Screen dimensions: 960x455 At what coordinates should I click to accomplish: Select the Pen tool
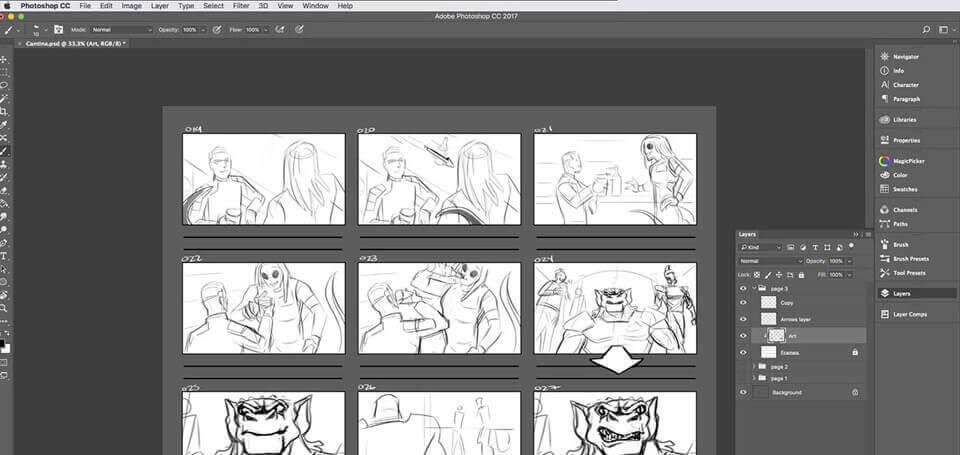4,243
